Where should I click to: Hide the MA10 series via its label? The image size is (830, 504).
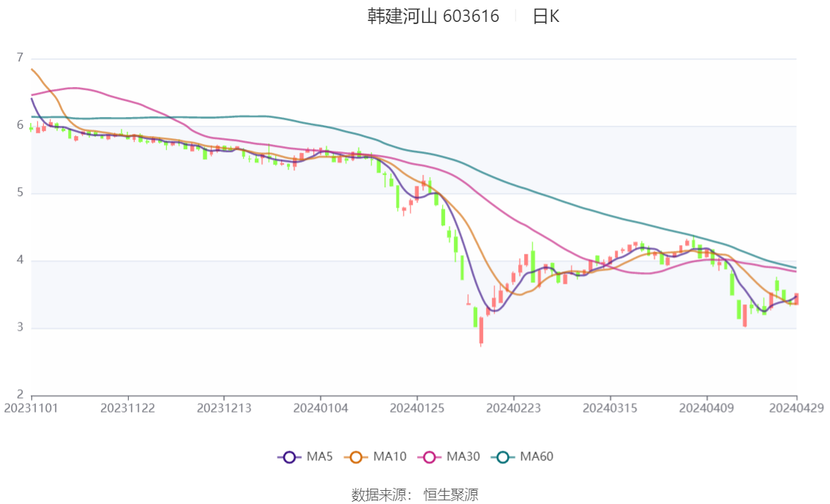tap(389, 456)
